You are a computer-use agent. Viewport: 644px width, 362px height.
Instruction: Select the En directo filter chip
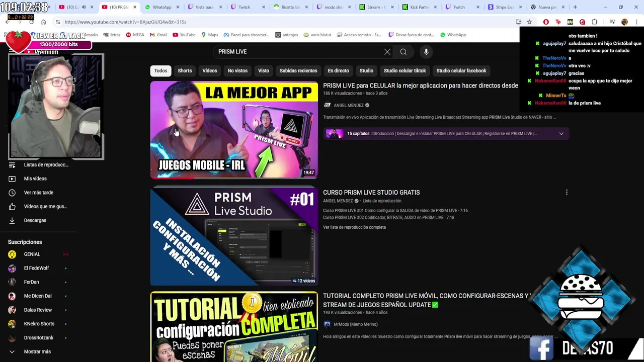pyautogui.click(x=338, y=71)
